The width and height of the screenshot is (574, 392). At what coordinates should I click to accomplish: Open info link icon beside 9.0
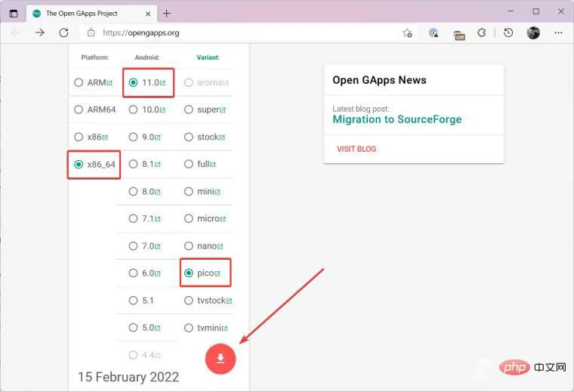click(157, 137)
